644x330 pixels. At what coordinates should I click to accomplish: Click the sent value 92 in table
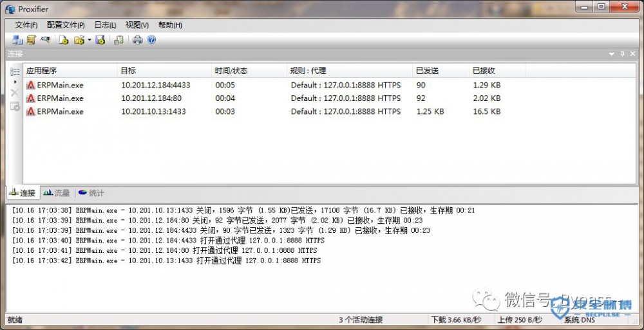click(x=421, y=98)
